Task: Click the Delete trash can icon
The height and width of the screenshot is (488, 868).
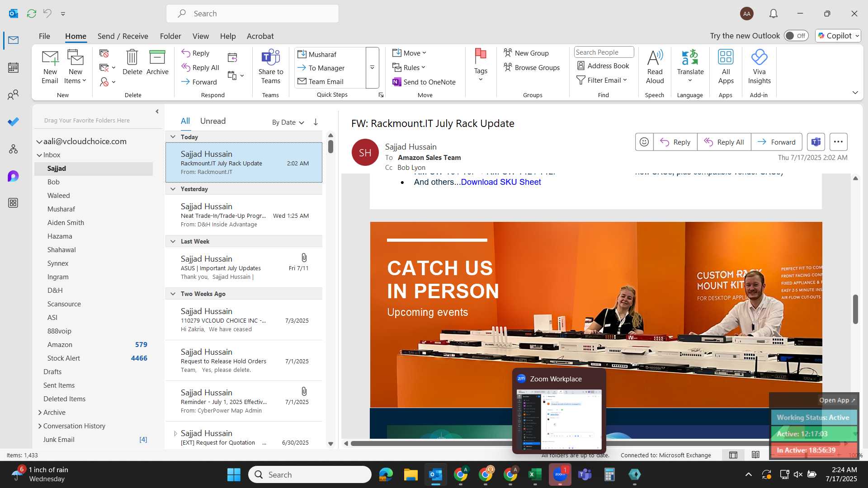Action: tap(132, 62)
